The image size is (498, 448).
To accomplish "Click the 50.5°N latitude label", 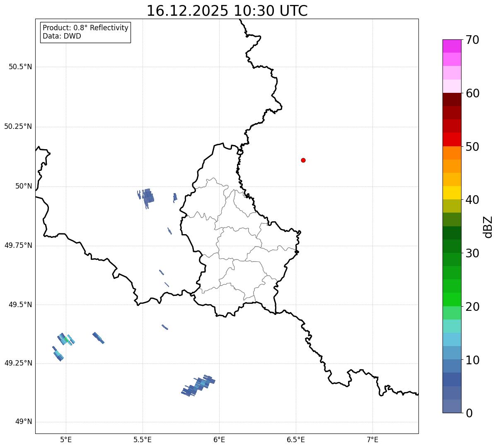I will click(20, 67).
